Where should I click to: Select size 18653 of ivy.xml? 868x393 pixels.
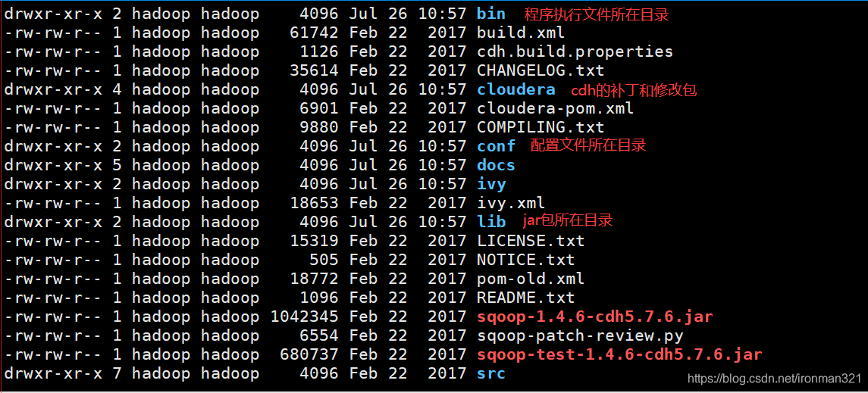click(x=314, y=203)
